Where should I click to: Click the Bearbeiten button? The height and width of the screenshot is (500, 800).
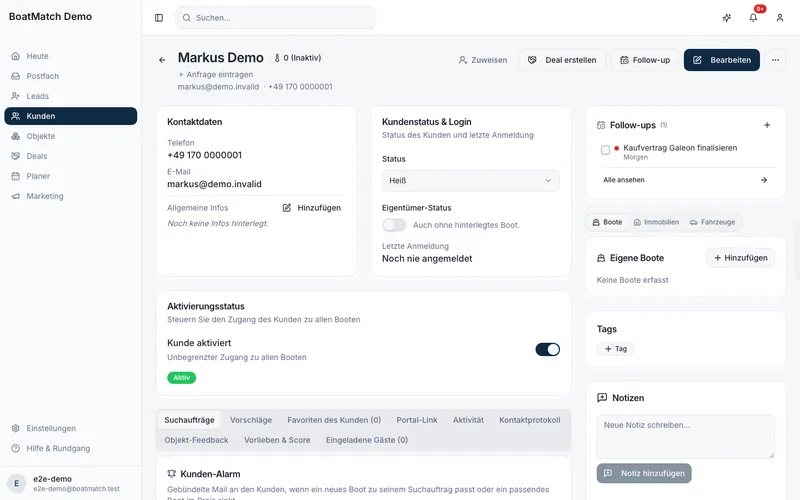pyautogui.click(x=721, y=60)
